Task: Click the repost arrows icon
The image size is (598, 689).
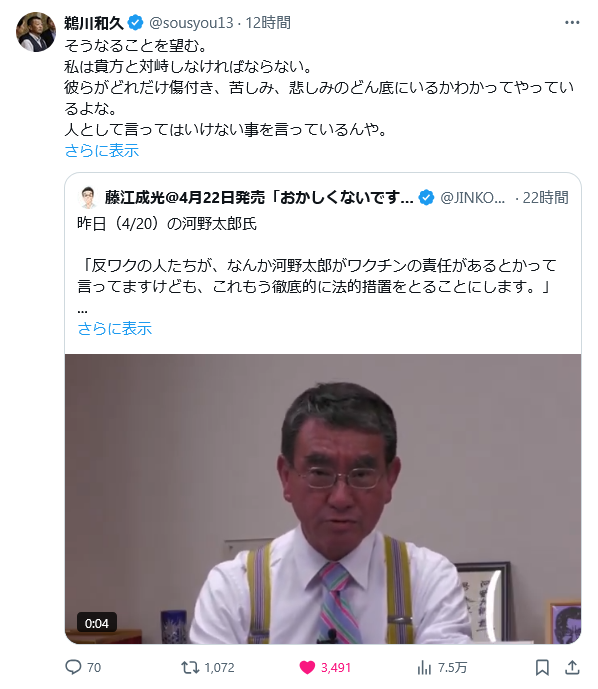Action: [190, 667]
